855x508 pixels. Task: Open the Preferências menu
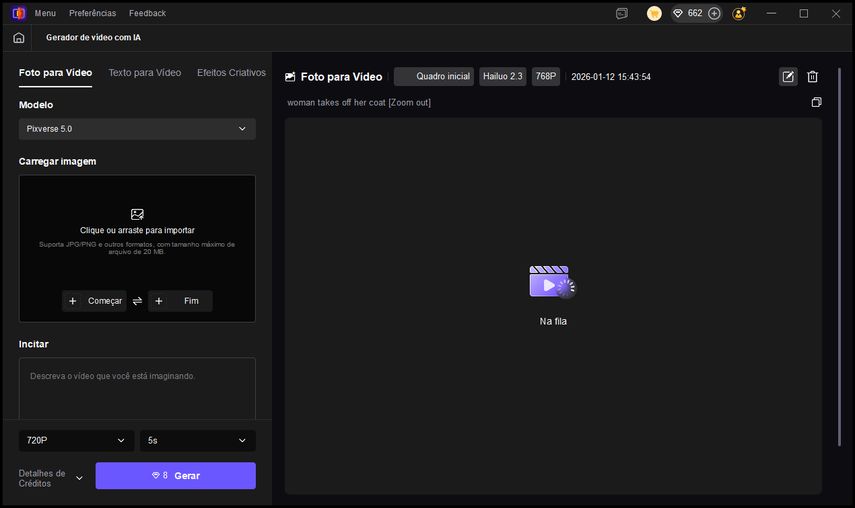pos(92,13)
